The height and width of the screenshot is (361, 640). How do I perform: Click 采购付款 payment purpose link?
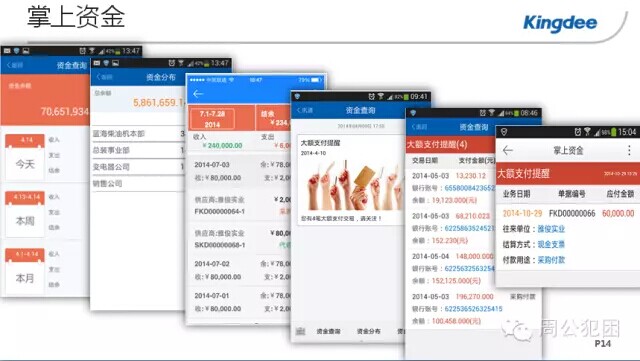551,260
